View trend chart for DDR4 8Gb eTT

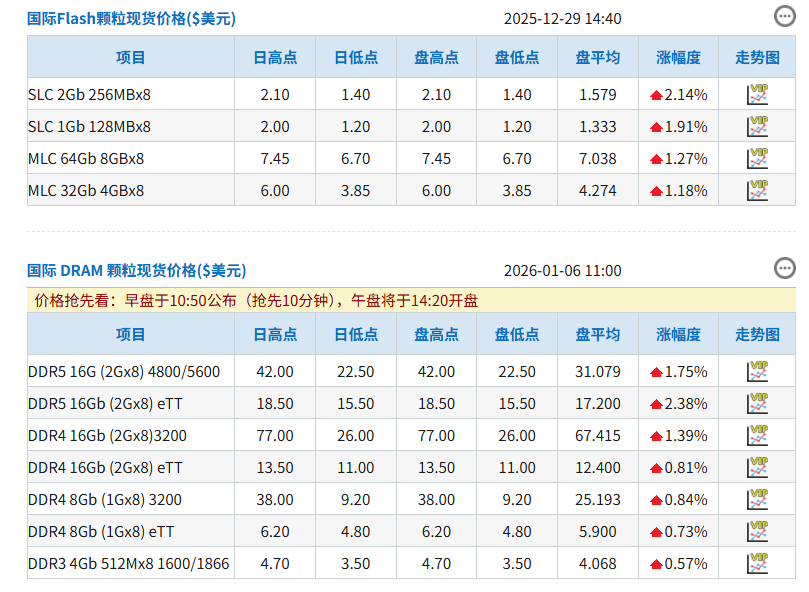click(757, 530)
